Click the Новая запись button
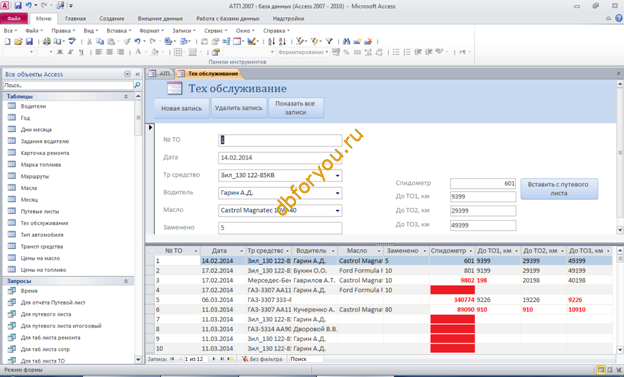 pos(181,108)
